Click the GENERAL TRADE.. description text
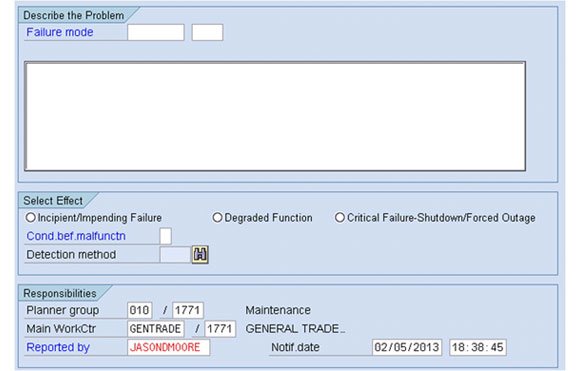Screen dimensions: 580x371 point(295,328)
